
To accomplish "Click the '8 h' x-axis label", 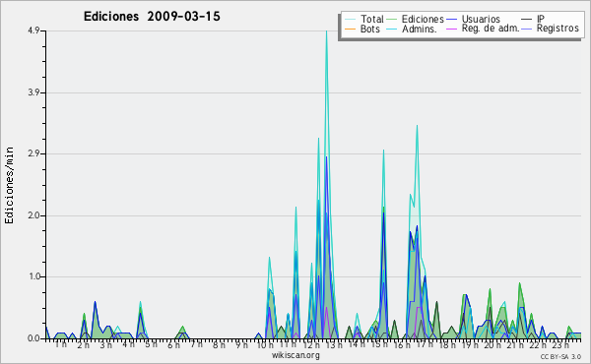I will [219, 344].
